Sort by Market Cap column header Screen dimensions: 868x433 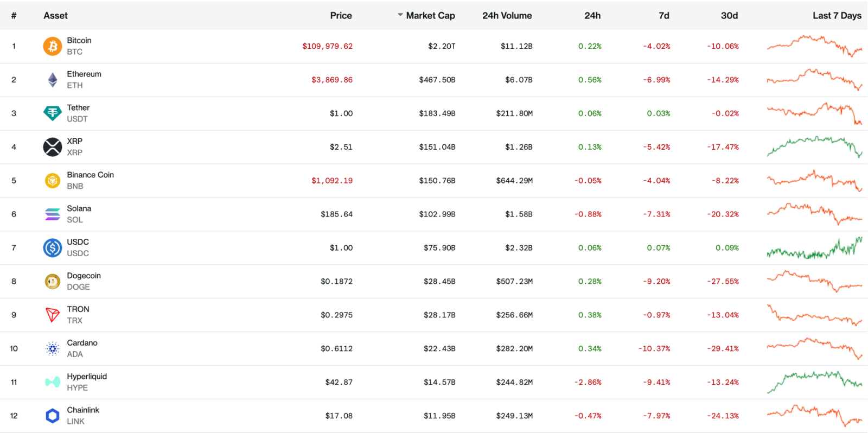(x=430, y=16)
